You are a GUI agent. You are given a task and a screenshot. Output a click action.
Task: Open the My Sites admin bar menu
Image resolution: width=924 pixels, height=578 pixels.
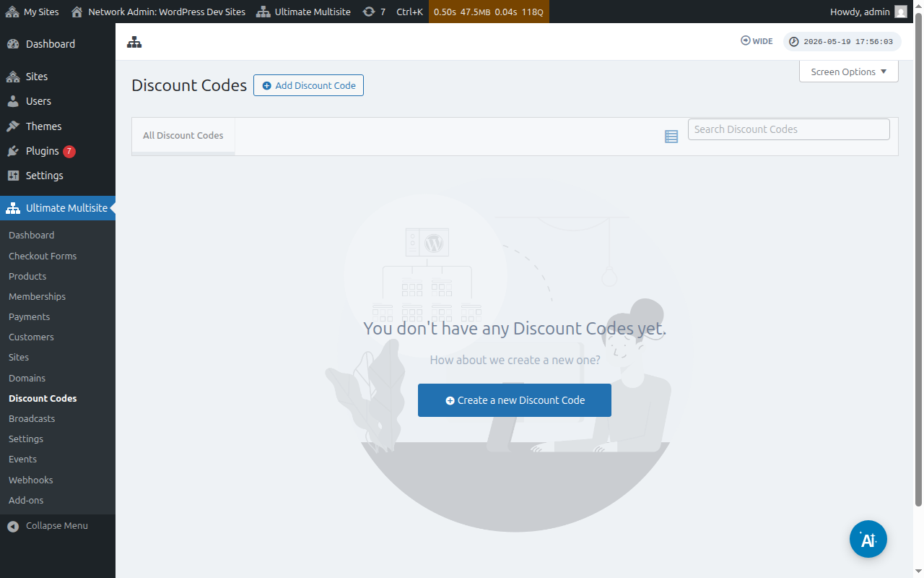coord(32,12)
